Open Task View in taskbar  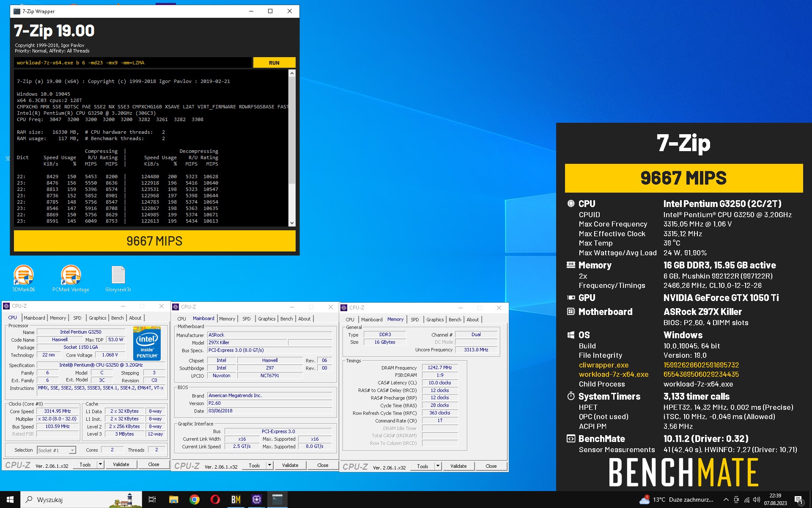[152, 500]
